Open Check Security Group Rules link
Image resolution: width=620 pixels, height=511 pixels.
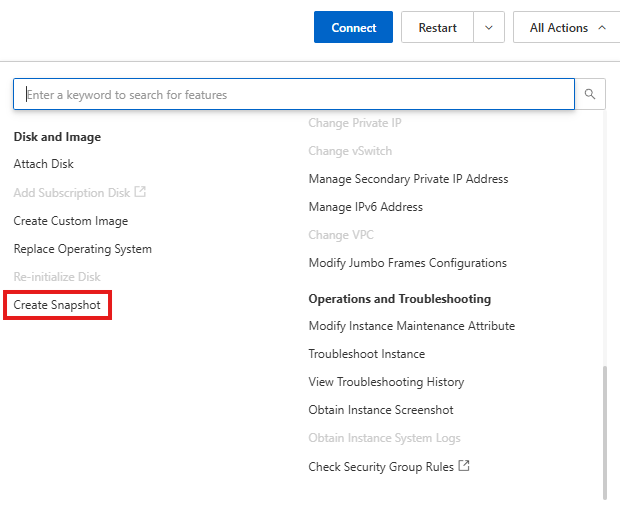[x=382, y=467]
